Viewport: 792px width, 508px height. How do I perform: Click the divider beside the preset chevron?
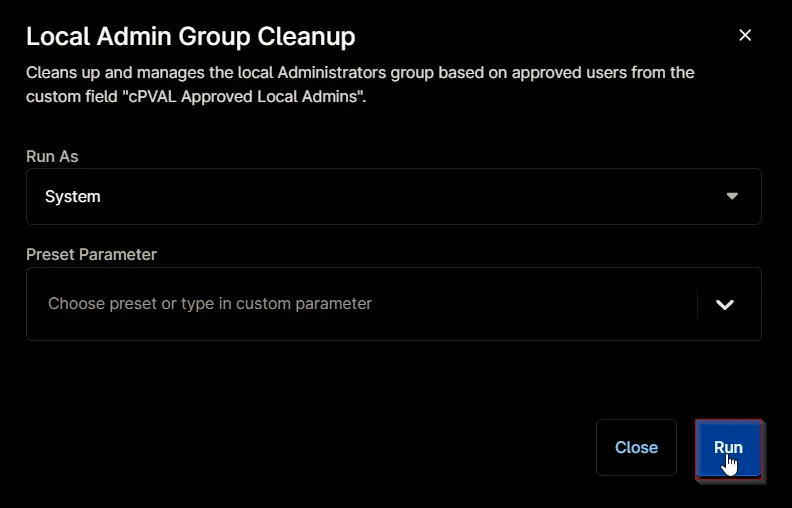pos(698,304)
